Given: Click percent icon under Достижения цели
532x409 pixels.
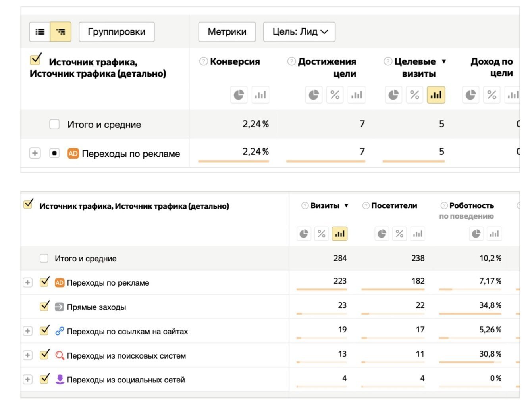Looking at the screenshot, I should point(335,95).
